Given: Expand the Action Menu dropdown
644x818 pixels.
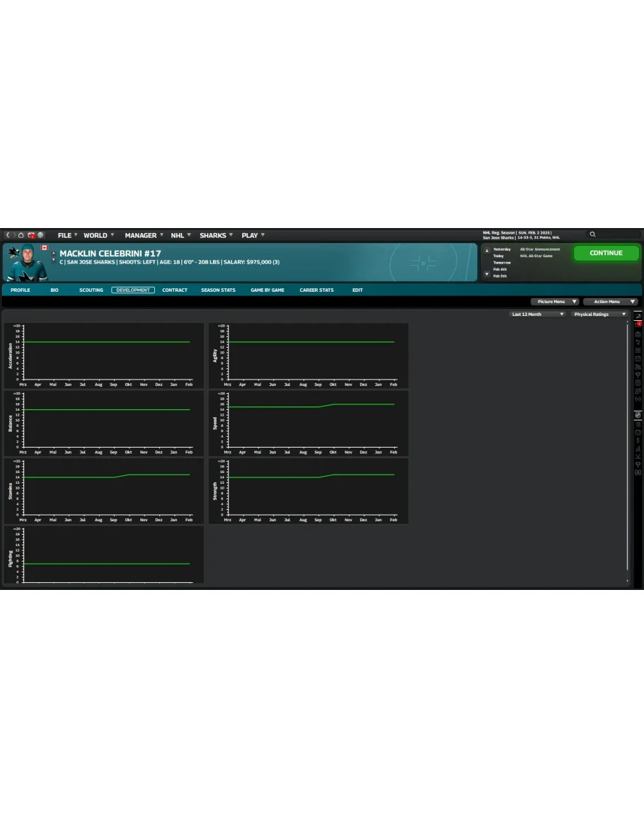Looking at the screenshot, I should coord(611,302).
